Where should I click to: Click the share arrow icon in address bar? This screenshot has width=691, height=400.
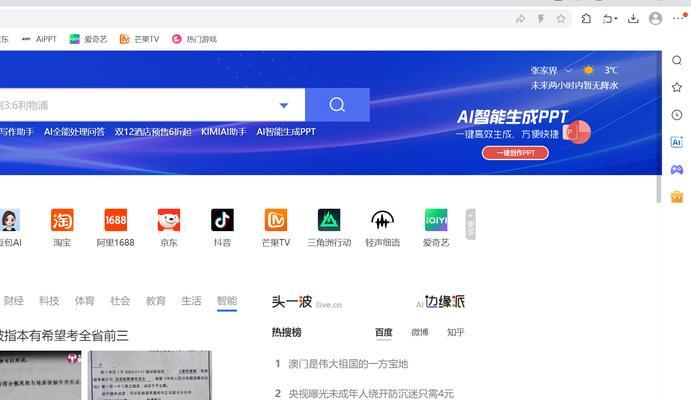pyautogui.click(x=520, y=19)
